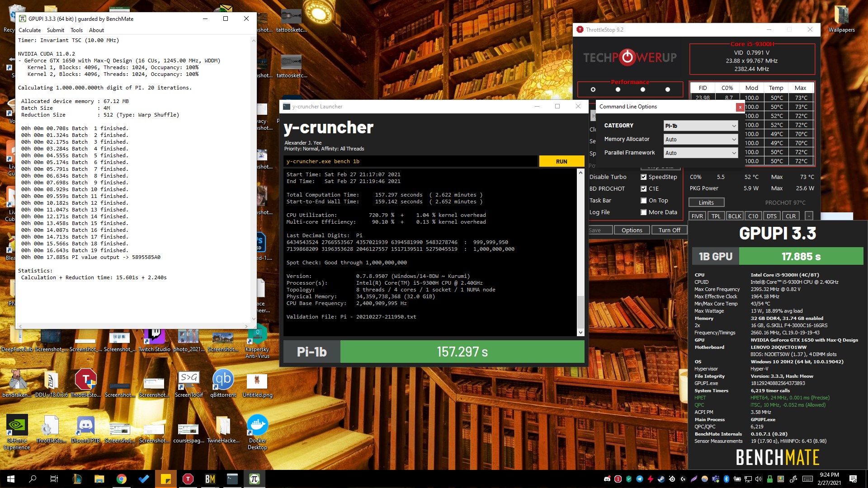
Task: Select the fourth Performance profile radio button
Action: [x=668, y=89]
